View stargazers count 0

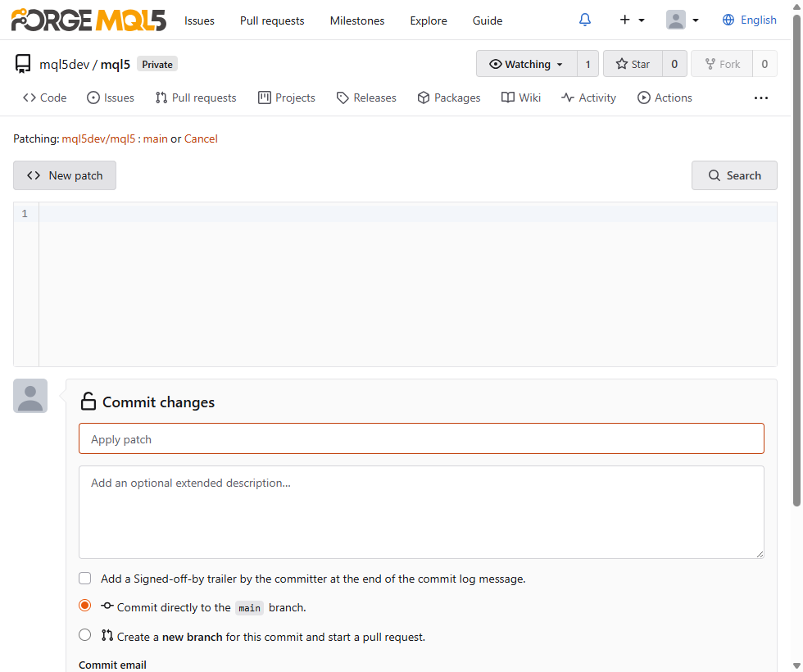(x=674, y=64)
